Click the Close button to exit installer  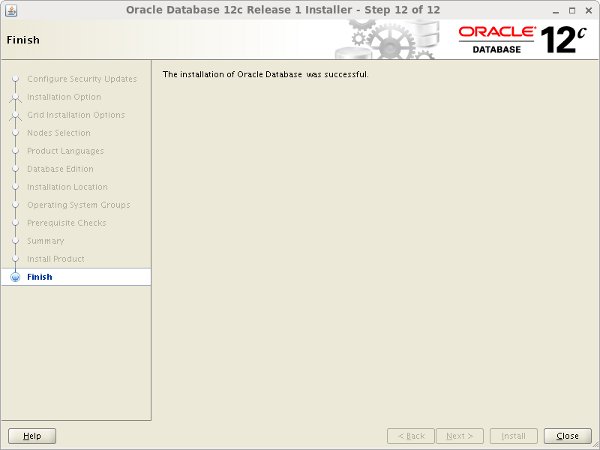point(567,436)
